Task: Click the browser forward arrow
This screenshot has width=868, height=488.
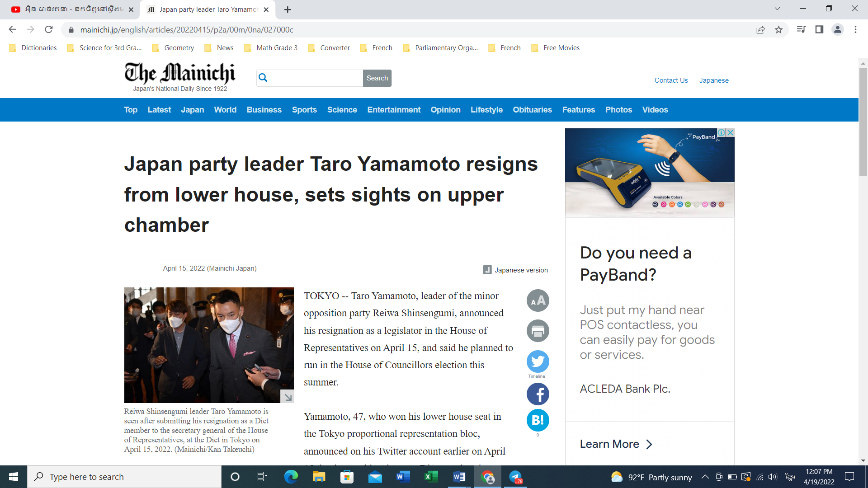Action: coord(30,29)
